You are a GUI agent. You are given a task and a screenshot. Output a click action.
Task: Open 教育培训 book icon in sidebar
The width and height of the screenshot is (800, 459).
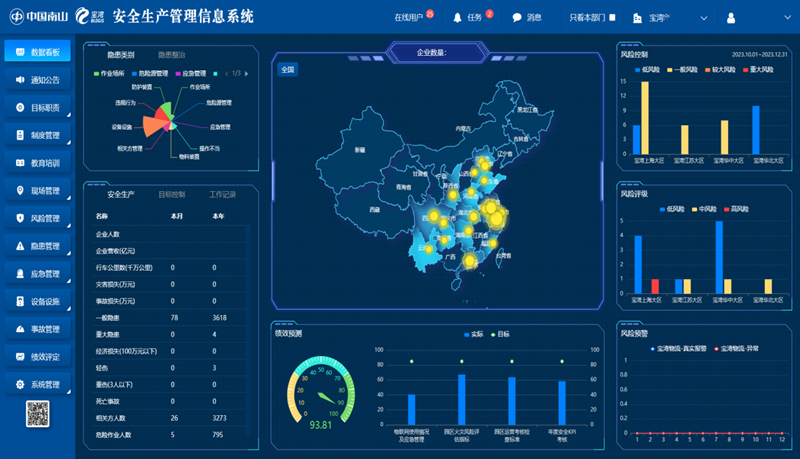tap(20, 163)
